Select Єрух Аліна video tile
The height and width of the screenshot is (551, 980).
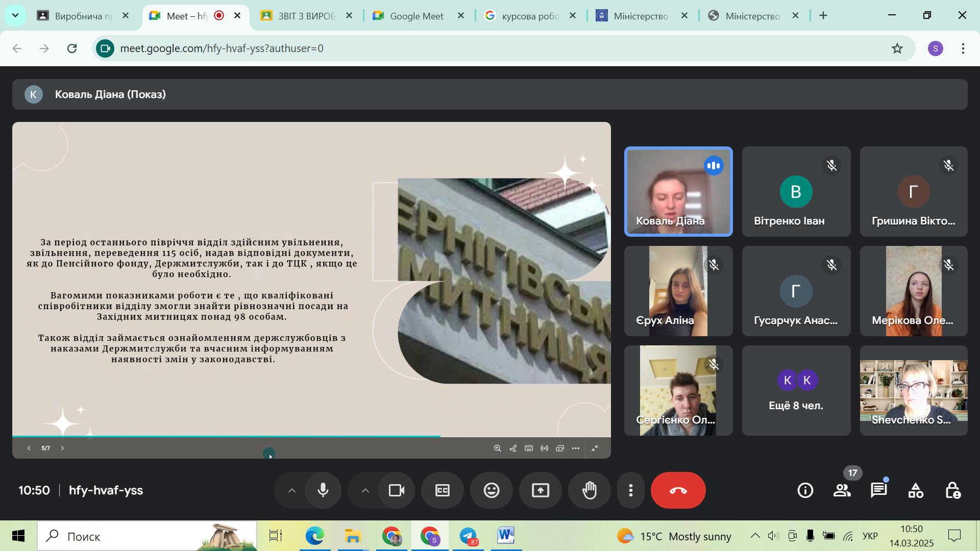coord(678,291)
